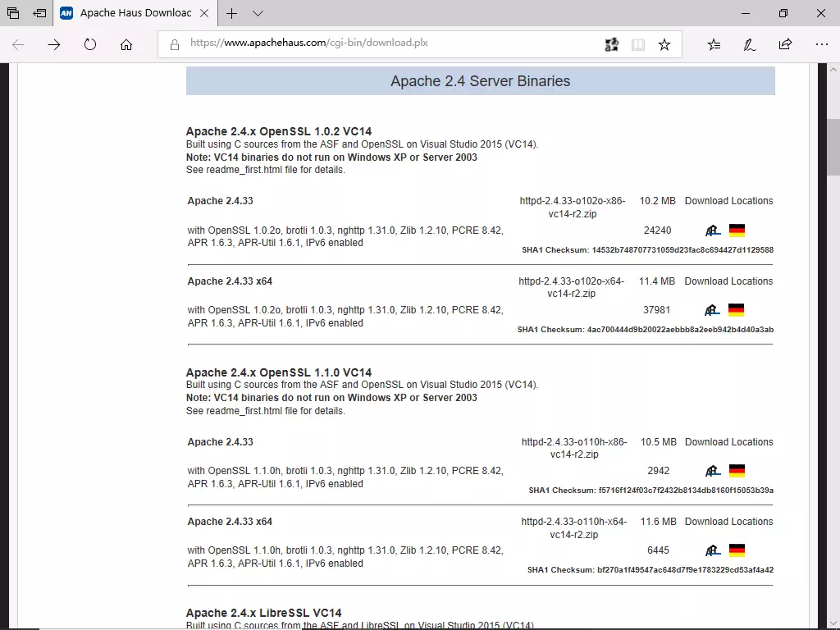
Task: Click the Apache 2.4 Server Binaries header
Action: coord(480,81)
